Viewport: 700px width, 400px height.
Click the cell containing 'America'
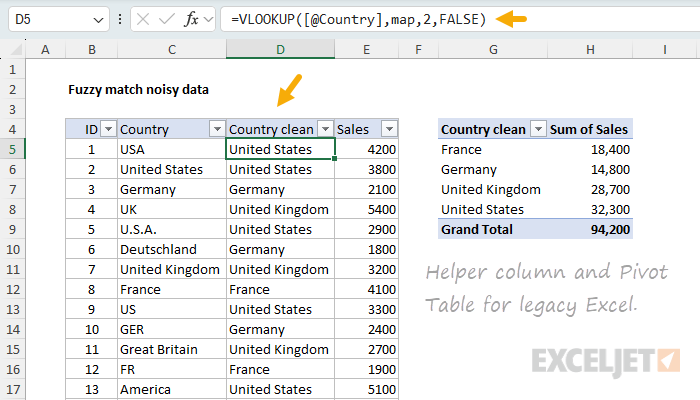pos(172,389)
